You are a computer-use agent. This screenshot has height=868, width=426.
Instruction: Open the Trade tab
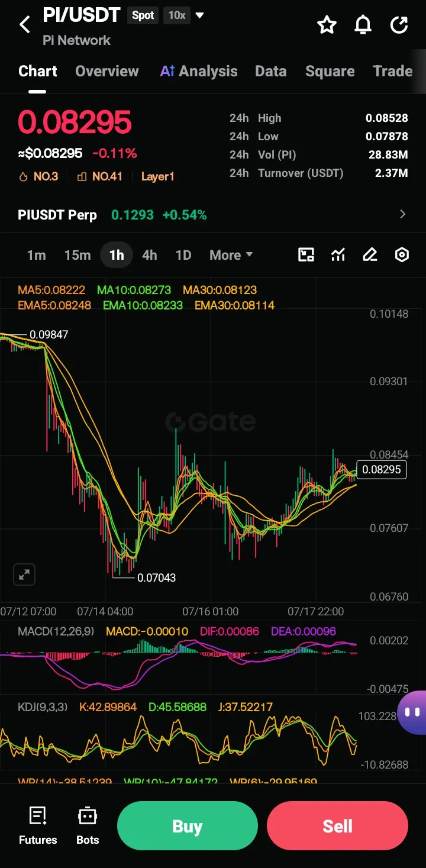coord(393,71)
